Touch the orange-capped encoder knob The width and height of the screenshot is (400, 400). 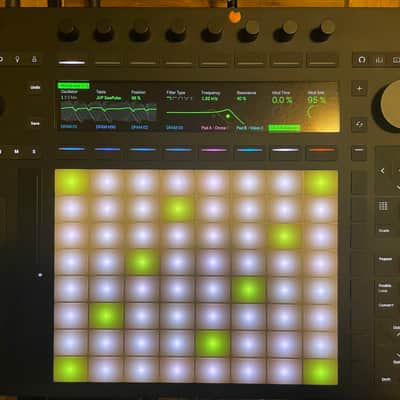(x=235, y=16)
